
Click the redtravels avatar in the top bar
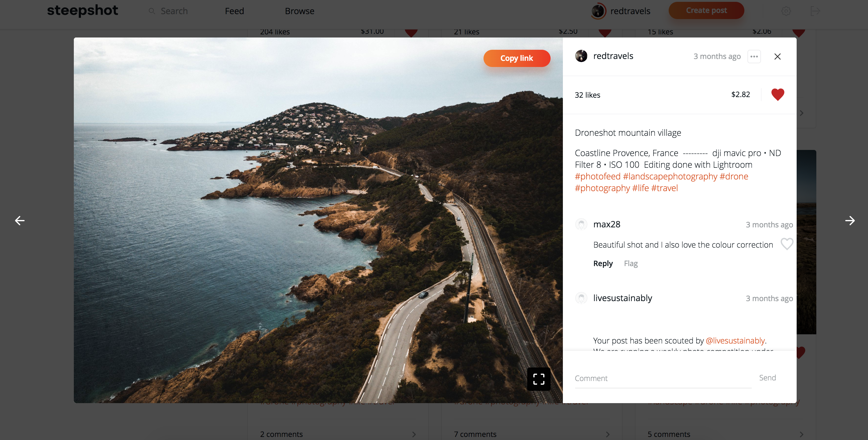599,11
